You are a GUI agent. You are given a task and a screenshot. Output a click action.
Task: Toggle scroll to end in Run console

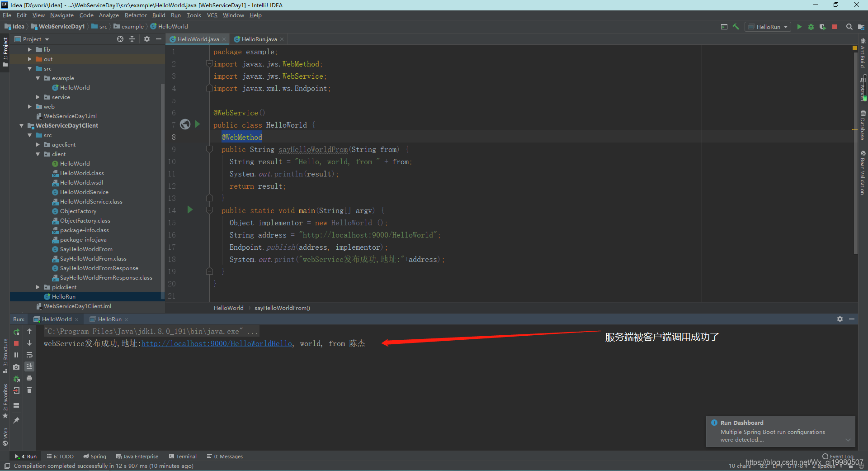pyautogui.click(x=29, y=366)
